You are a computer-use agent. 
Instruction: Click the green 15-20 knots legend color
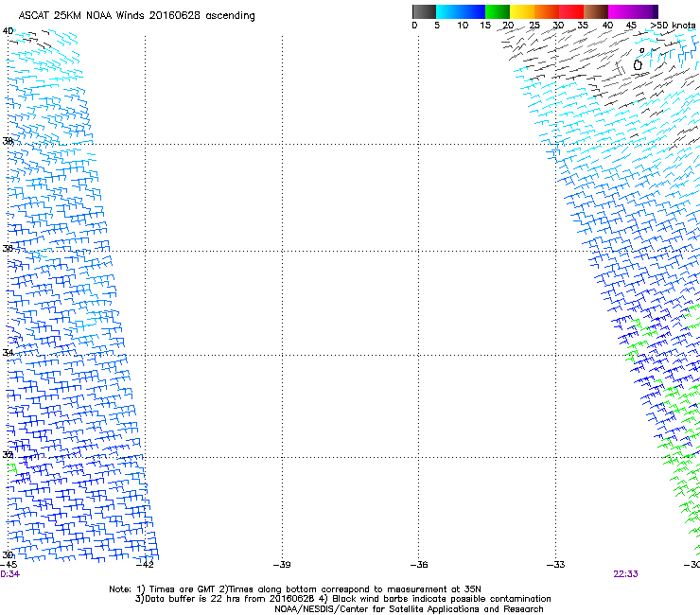[498, 11]
